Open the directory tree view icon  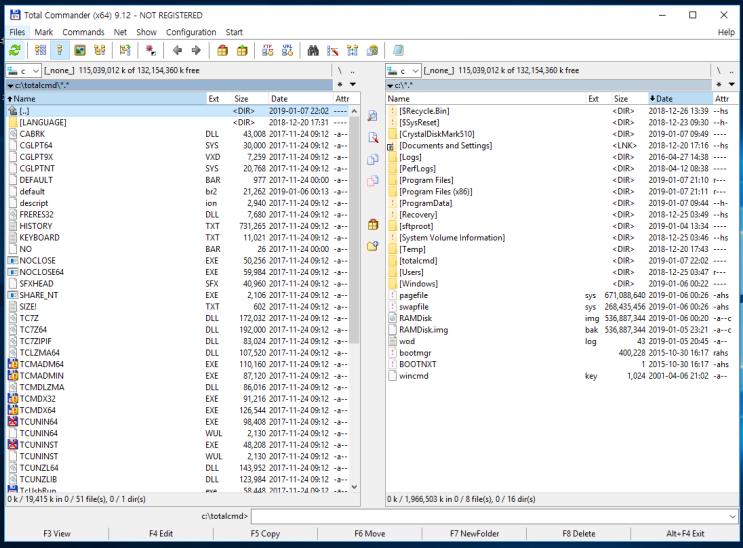tap(100, 50)
